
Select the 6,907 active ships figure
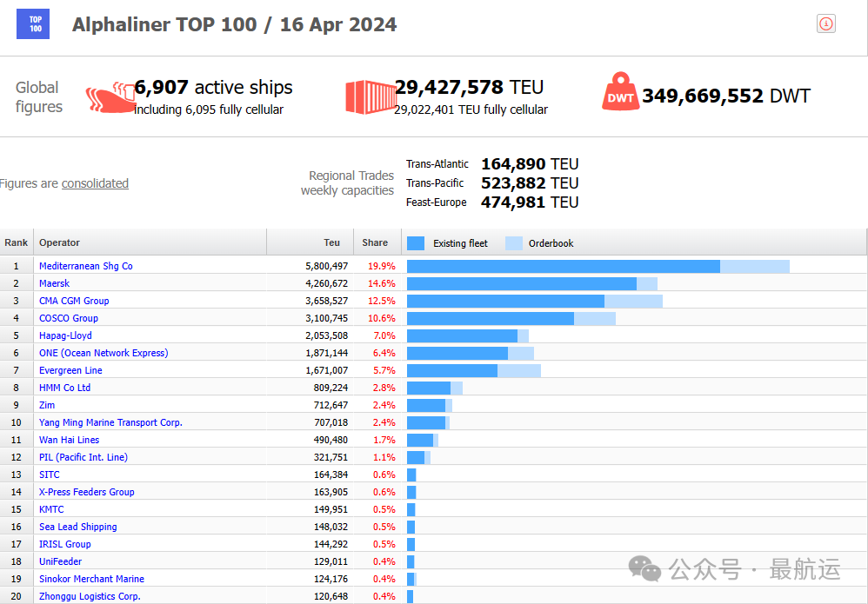[x=213, y=88]
